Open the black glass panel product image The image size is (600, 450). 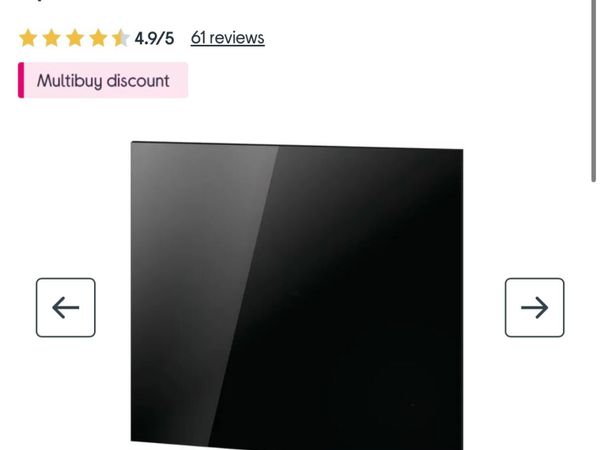click(297, 295)
